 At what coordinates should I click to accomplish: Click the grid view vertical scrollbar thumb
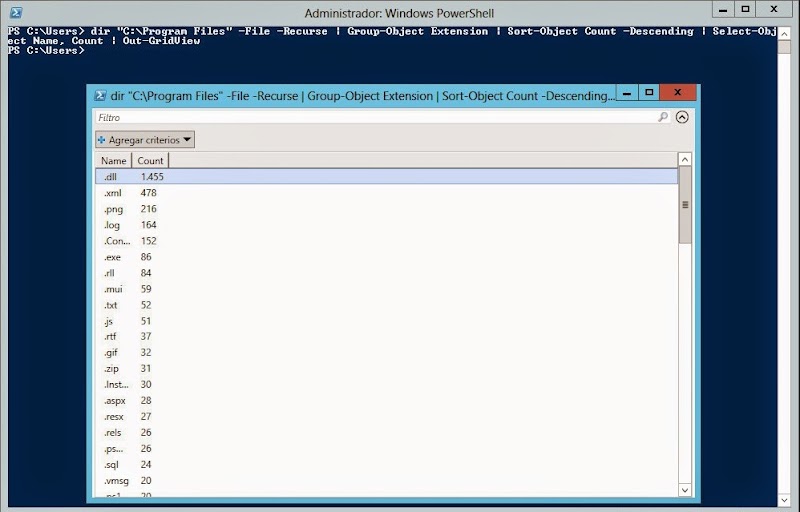[x=685, y=205]
